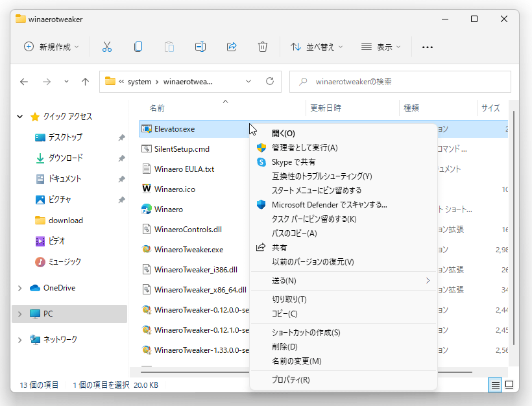The height and width of the screenshot is (406, 532).
Task: Go back with the left arrow
Action: tap(24, 82)
